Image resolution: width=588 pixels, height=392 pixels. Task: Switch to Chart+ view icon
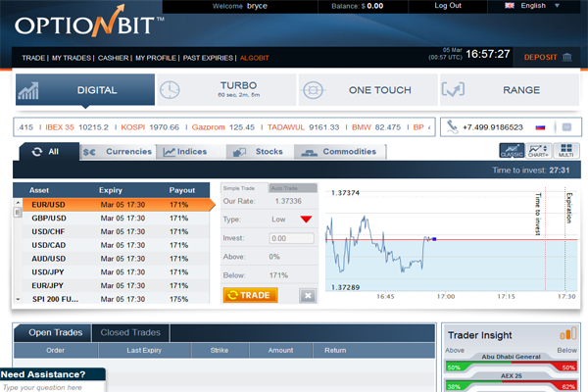click(x=539, y=151)
